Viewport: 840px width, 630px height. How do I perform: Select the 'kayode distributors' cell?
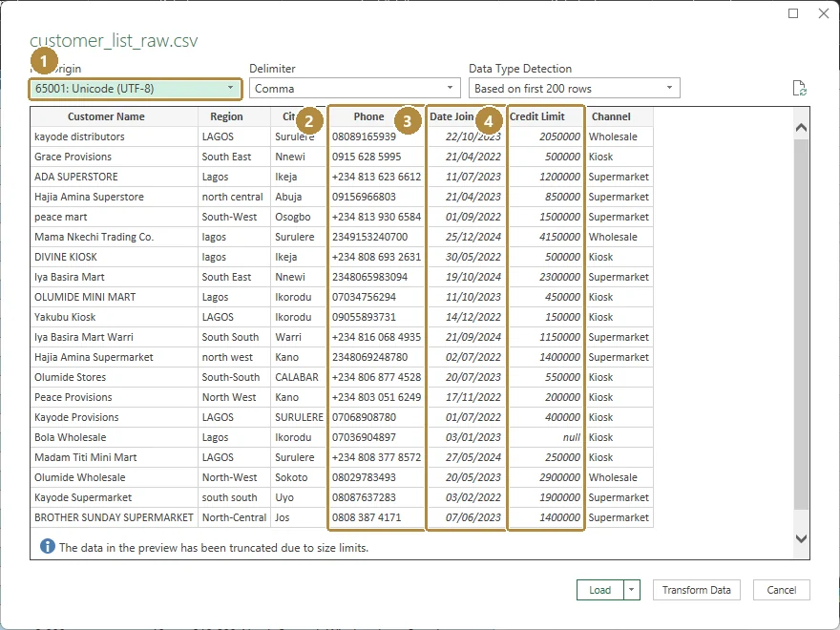pyautogui.click(x=115, y=136)
